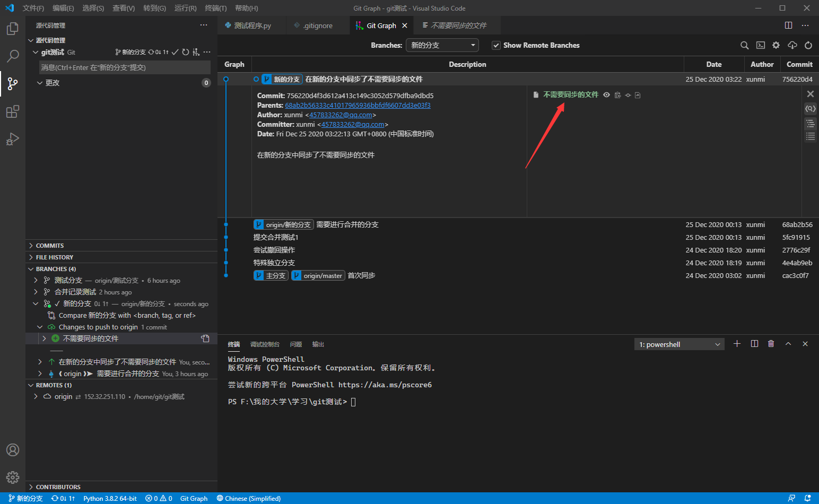Click copy file path icon next to changed file
Screen dimensions: 819x504
pos(617,95)
